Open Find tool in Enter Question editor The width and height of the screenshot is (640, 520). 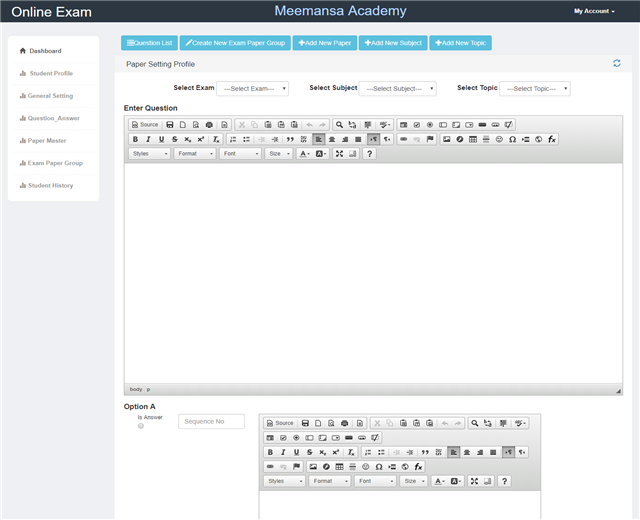[x=339, y=124]
